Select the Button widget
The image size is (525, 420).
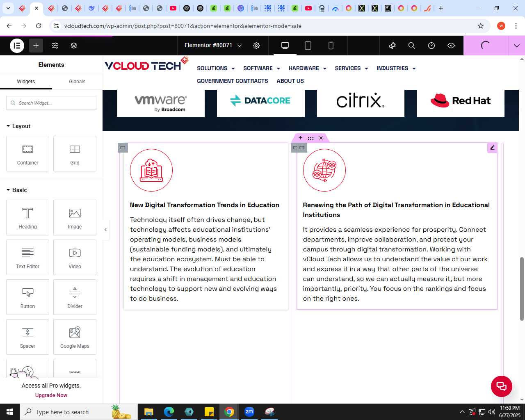pyautogui.click(x=27, y=297)
